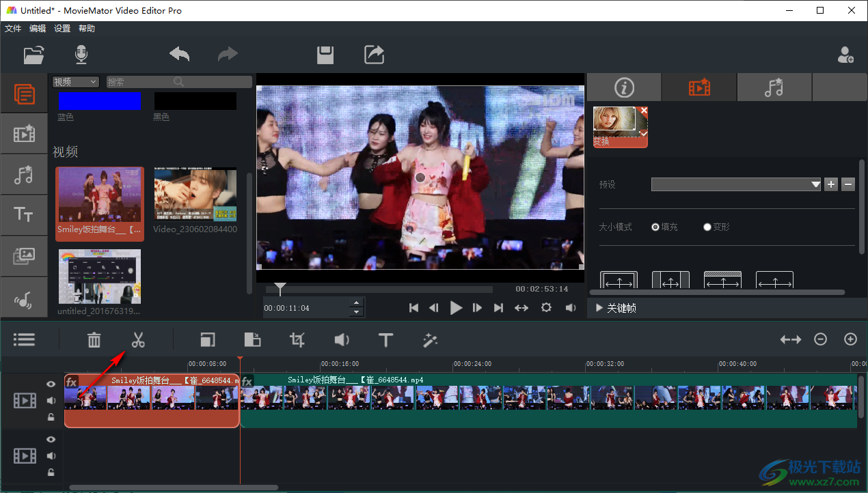This screenshot has width=868, height=493.
Task: Skip to the start of video
Action: 413,308
